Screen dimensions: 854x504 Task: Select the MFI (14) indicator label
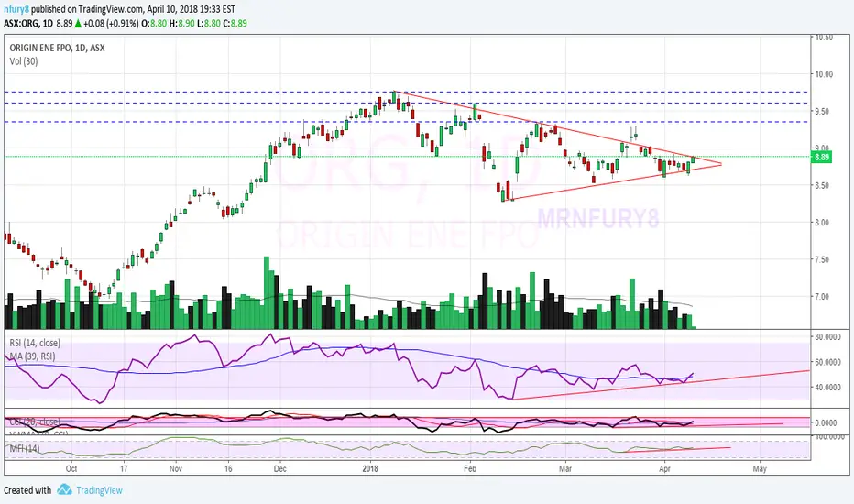click(25, 448)
